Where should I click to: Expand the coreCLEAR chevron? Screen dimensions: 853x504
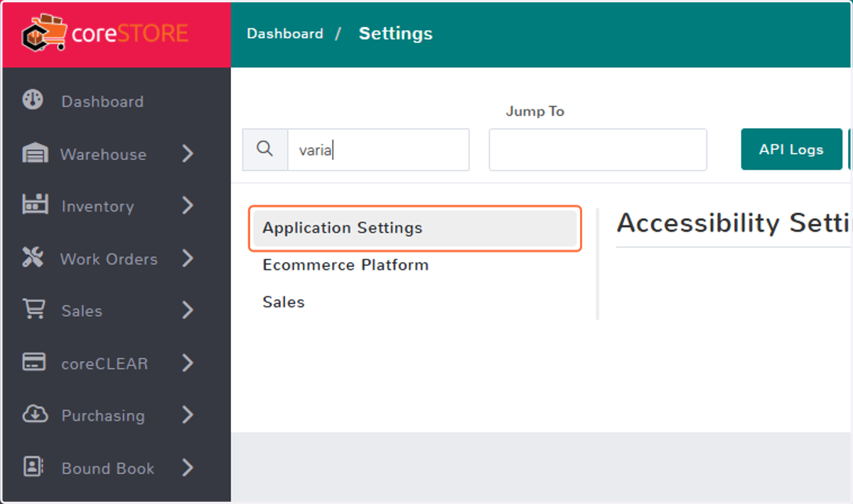188,363
